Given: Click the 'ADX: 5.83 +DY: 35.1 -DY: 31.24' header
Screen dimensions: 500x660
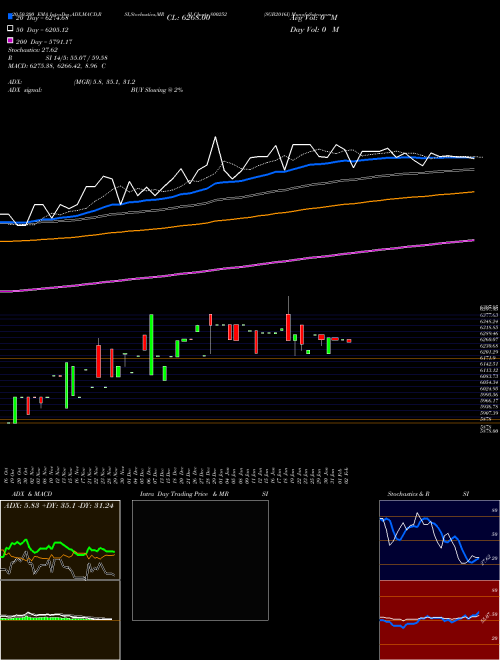Looking at the screenshot, I should coord(59,506).
